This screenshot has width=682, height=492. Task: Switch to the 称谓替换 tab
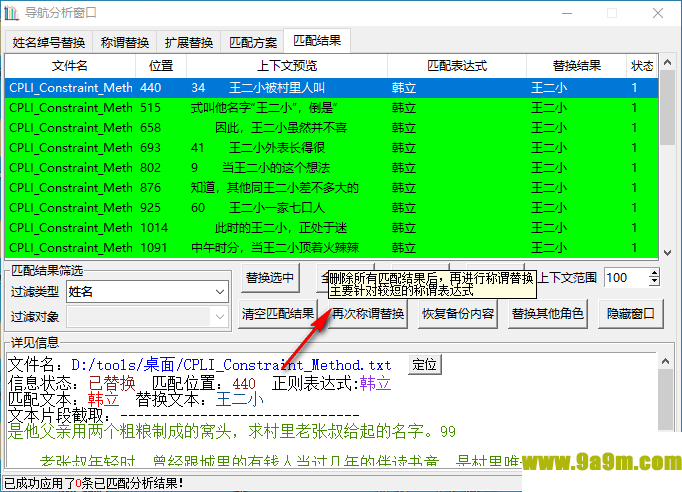[x=125, y=42]
